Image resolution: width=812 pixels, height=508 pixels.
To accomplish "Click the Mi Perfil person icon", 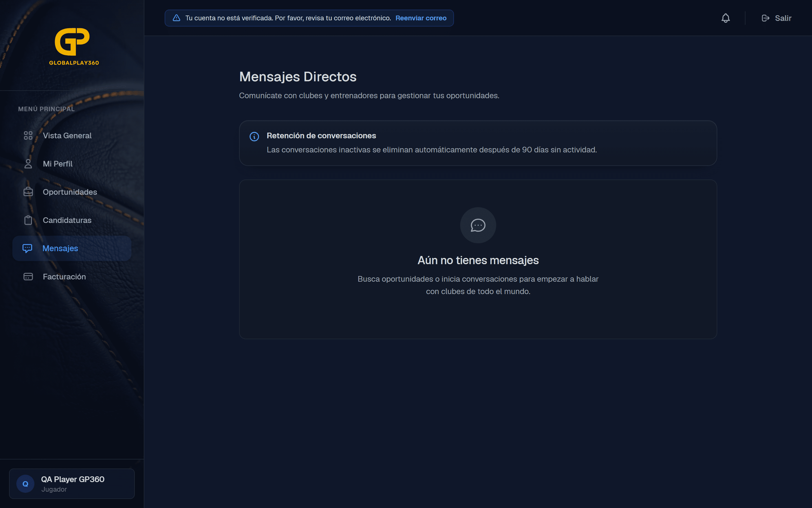I will tap(28, 164).
